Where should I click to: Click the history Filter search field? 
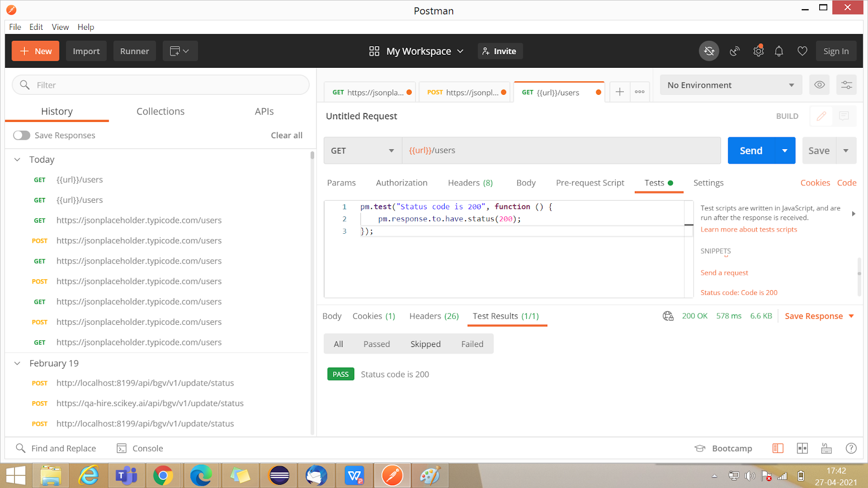click(161, 85)
